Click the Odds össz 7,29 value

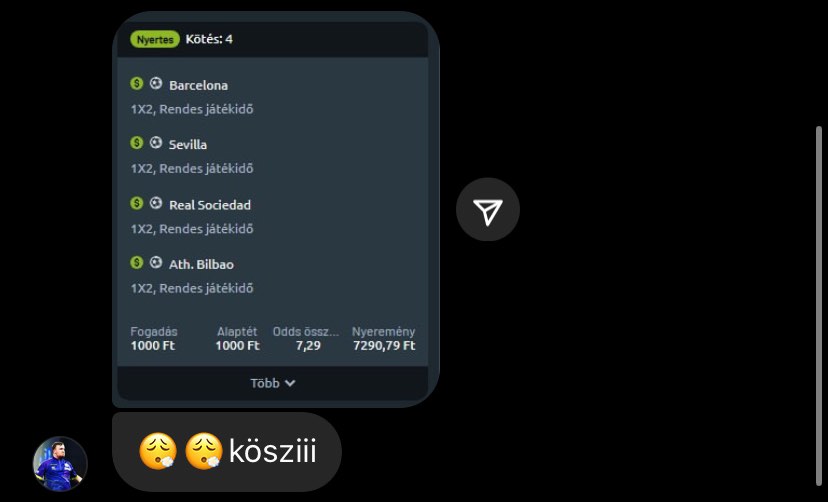click(308, 346)
